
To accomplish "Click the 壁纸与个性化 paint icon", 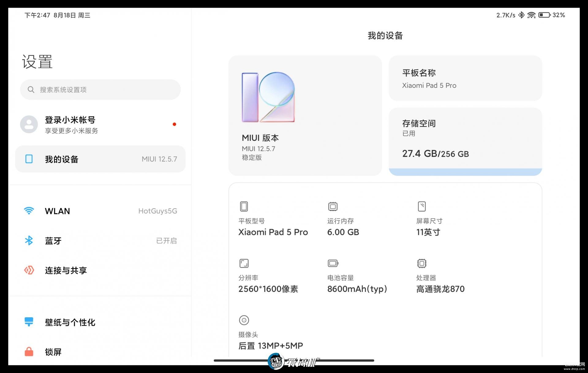I will [29, 322].
